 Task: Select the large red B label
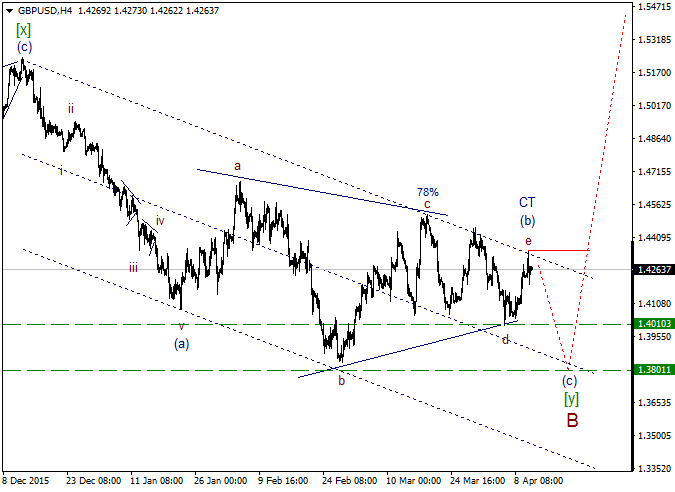click(x=572, y=420)
